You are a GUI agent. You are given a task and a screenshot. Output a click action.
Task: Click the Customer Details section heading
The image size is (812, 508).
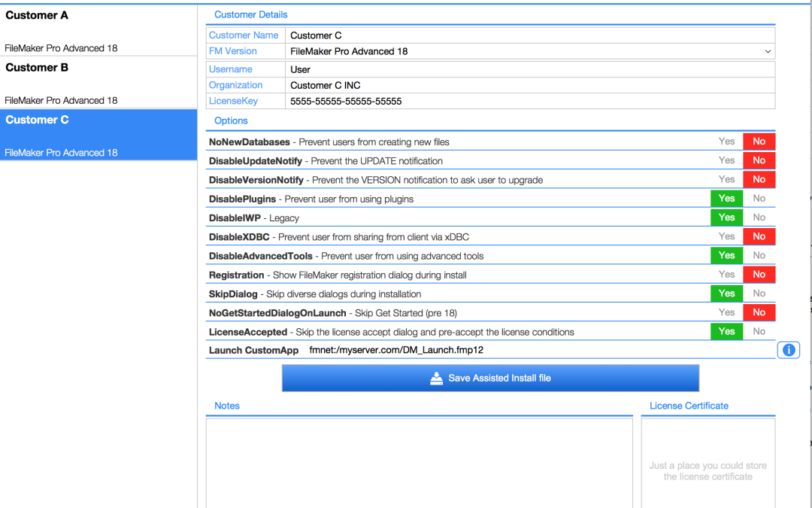(250, 14)
